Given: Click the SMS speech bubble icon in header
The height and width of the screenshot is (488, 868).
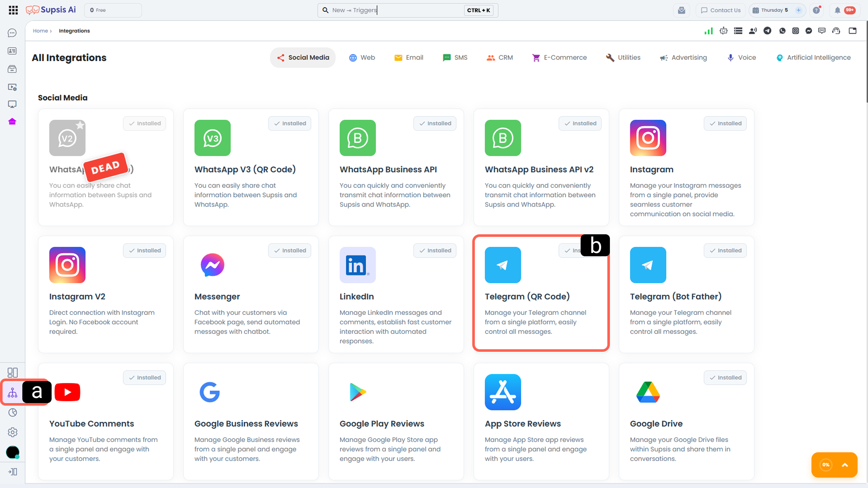Looking at the screenshot, I should (x=822, y=31).
